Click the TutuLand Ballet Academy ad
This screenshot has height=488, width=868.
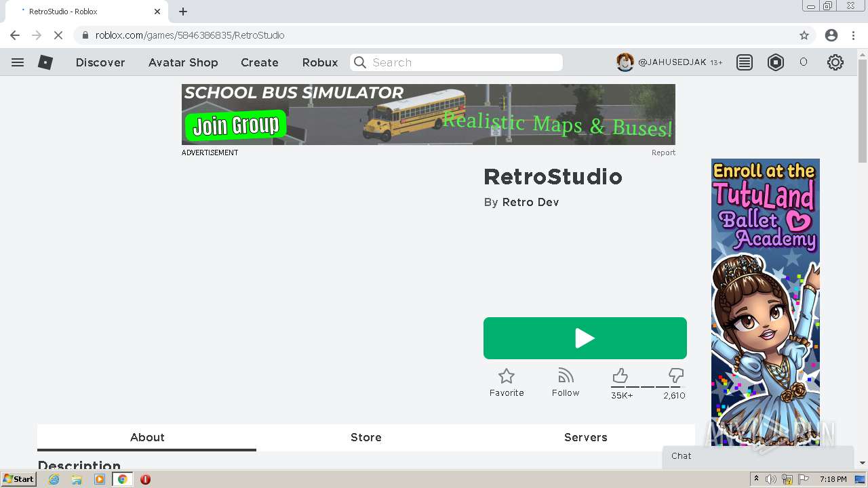click(766, 302)
